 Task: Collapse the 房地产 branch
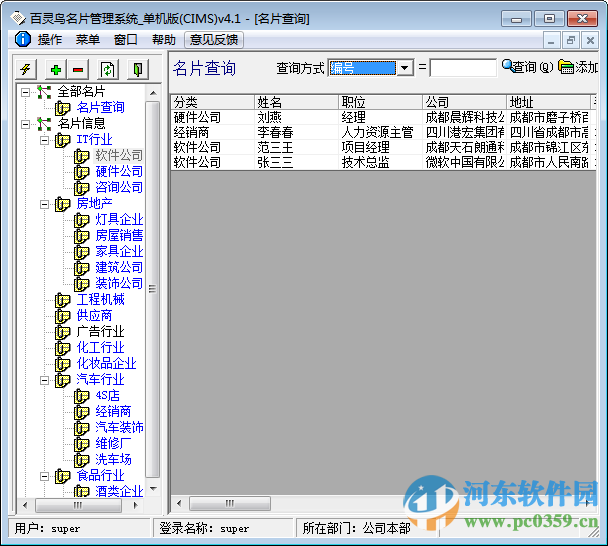coord(45,204)
